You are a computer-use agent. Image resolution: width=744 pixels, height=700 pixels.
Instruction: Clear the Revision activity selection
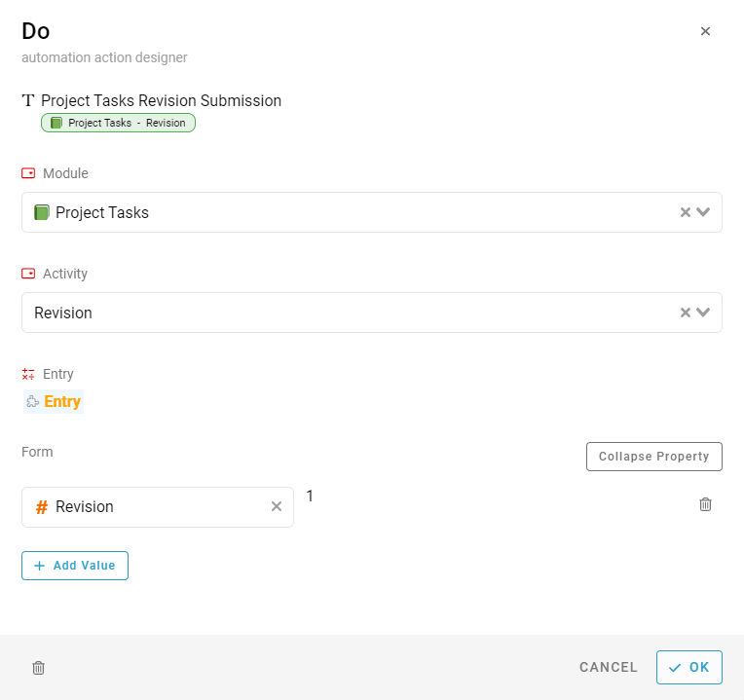point(685,313)
